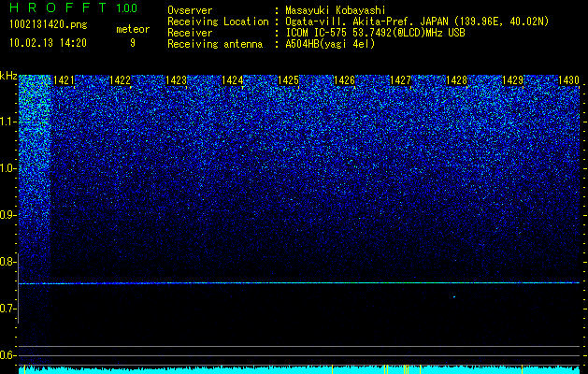Click the 1421 time axis label
Screen dimensions: 588x374
point(64,80)
